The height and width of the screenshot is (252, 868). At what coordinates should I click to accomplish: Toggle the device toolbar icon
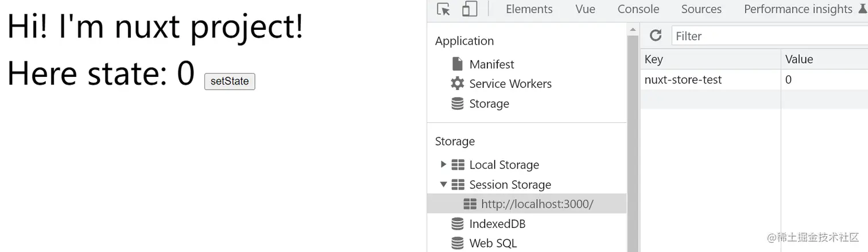tap(470, 9)
